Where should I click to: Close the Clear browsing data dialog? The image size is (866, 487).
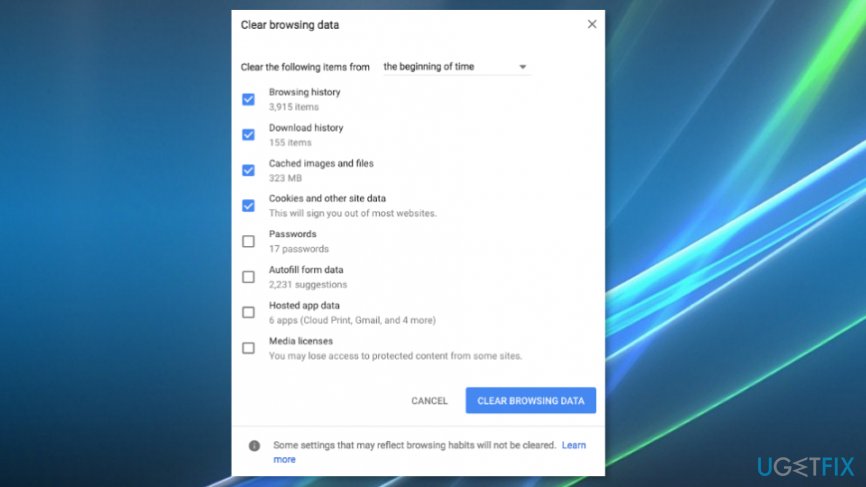[592, 24]
